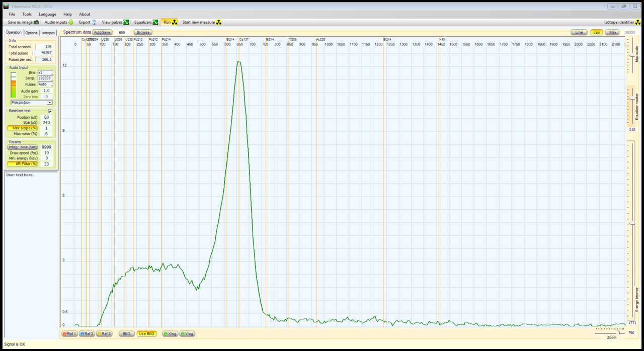Screen dimensions: 644x351
Task: Click the Integr. time (sec) button
Action: click(x=23, y=147)
